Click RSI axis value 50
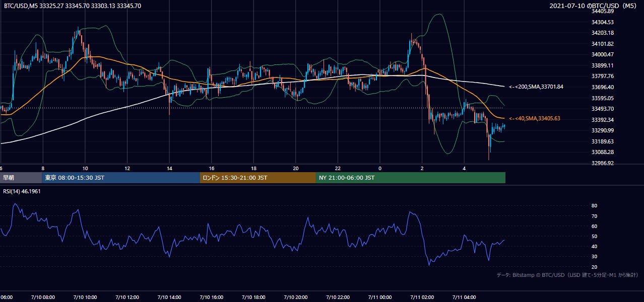This screenshot has width=644, height=302. 595,236
